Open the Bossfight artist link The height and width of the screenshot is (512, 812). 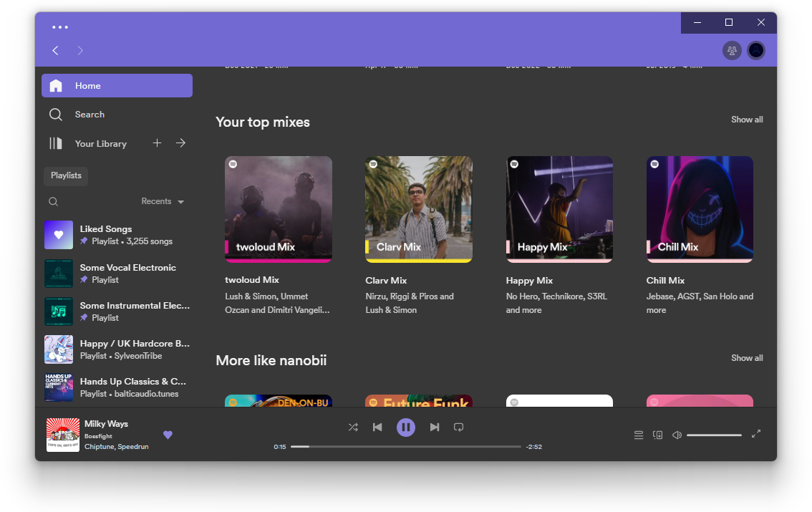pyautogui.click(x=98, y=436)
